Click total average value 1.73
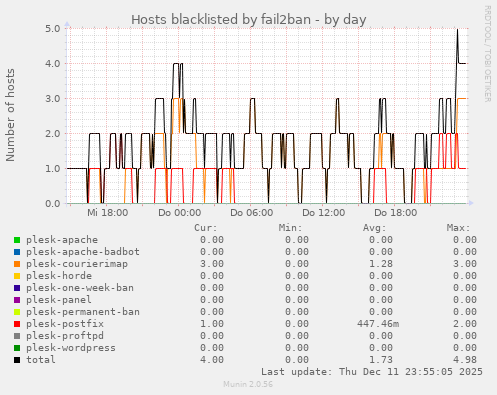Viewport: 497px width, 395px height. point(381,360)
